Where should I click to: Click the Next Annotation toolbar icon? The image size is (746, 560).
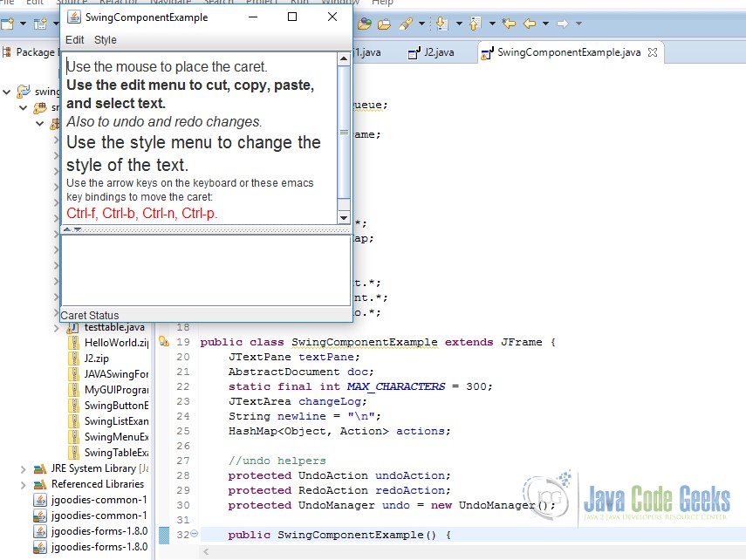click(441, 24)
